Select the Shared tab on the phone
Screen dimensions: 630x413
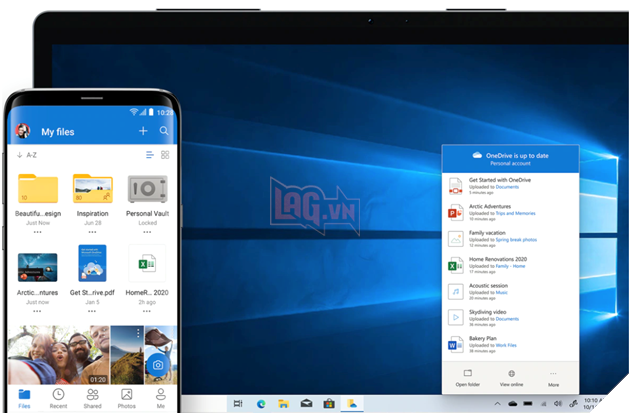pyautogui.click(x=92, y=398)
